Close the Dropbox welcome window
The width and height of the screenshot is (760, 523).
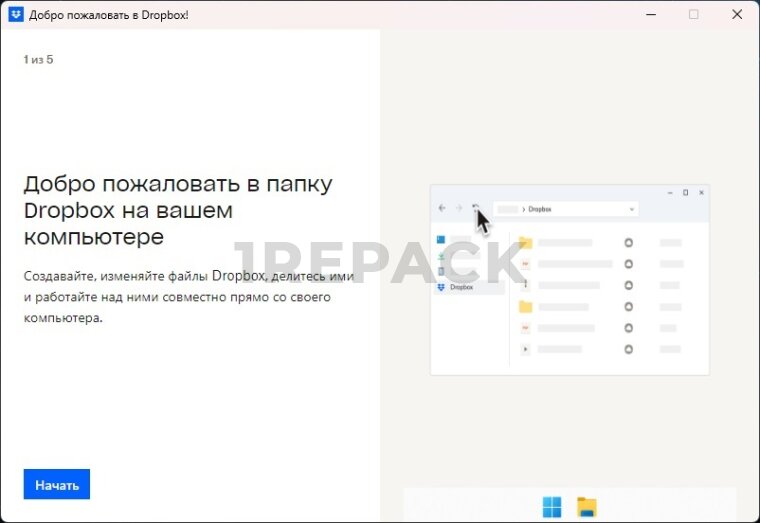click(x=737, y=15)
